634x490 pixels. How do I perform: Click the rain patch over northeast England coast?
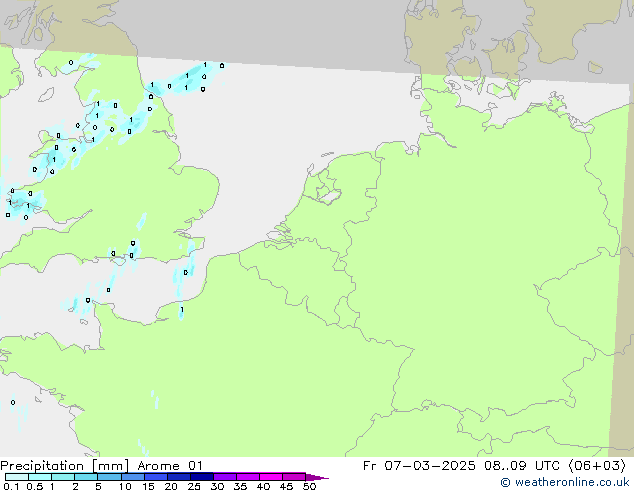pos(190,78)
